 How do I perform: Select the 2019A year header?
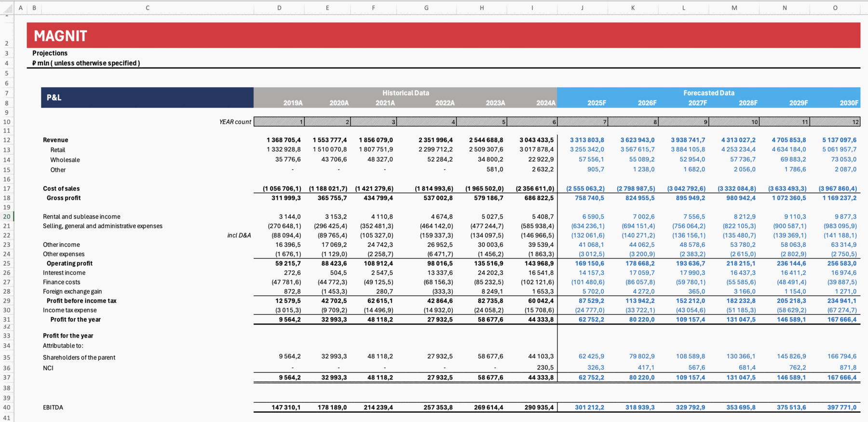(293, 103)
